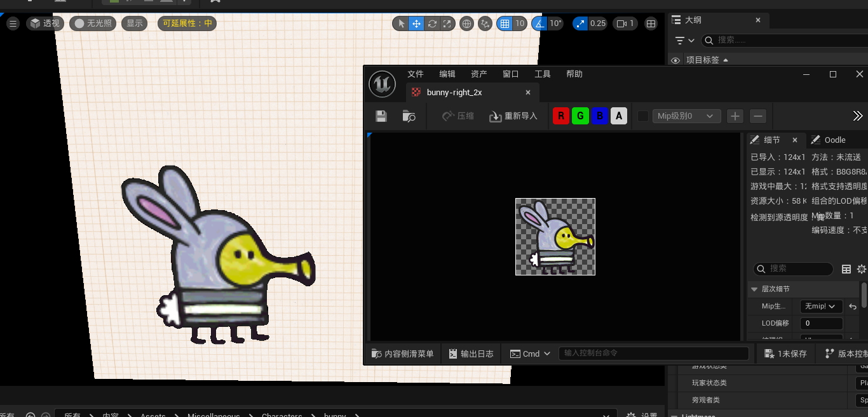Click the save asset floppy disk icon
The height and width of the screenshot is (417, 868).
381,116
